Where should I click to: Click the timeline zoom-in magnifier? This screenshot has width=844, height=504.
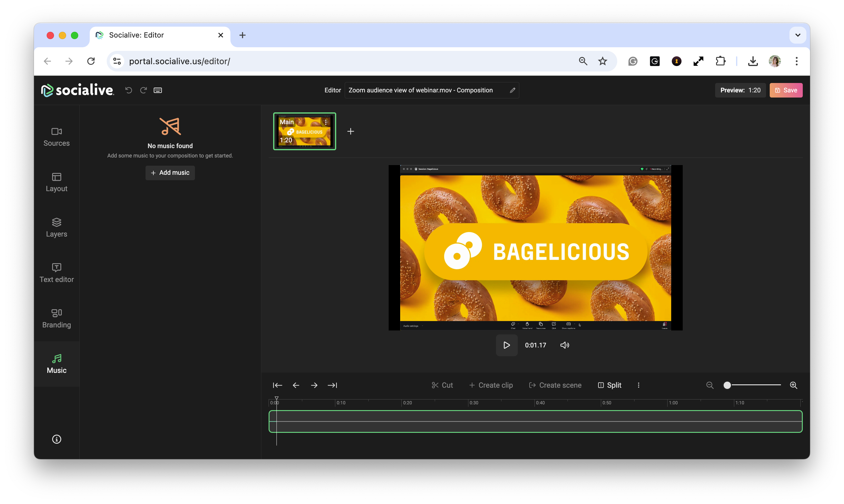(x=793, y=385)
